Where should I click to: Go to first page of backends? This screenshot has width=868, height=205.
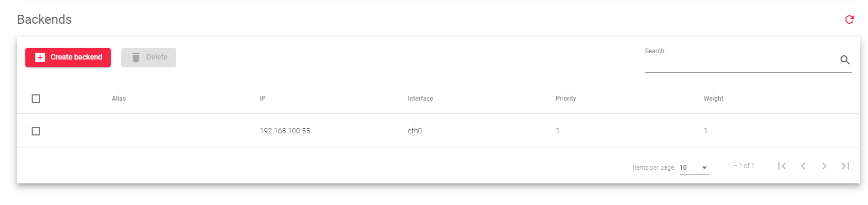pyautogui.click(x=782, y=166)
